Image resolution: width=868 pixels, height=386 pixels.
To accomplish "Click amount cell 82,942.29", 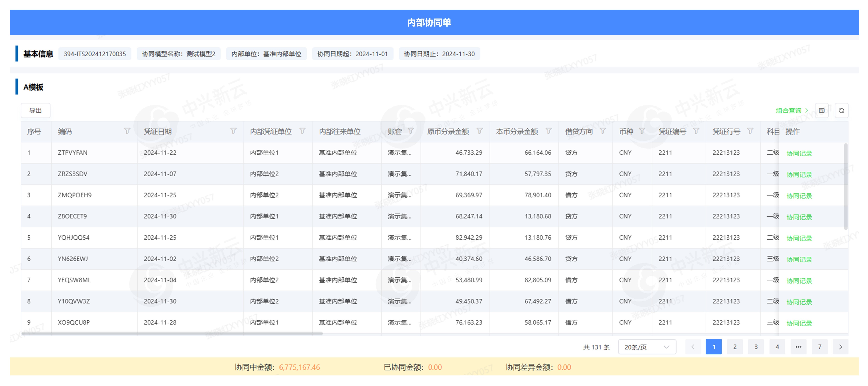I will pyautogui.click(x=469, y=238).
